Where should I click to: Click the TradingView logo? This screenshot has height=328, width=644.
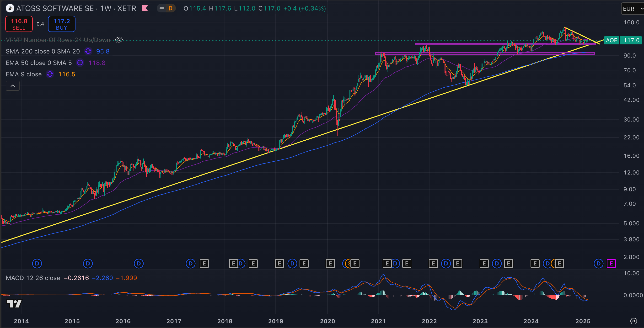tap(14, 304)
